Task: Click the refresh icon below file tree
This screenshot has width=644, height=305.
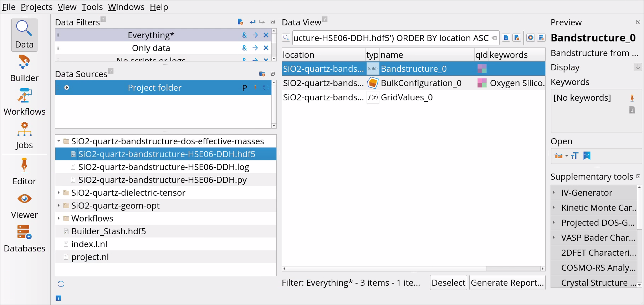Action: (x=61, y=284)
